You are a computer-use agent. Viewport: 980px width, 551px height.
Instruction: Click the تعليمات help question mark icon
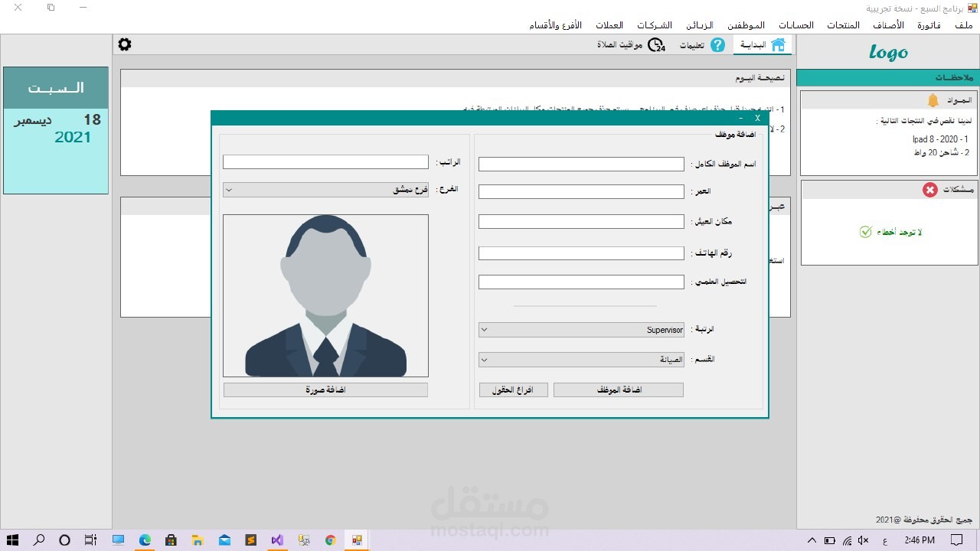pyautogui.click(x=717, y=44)
